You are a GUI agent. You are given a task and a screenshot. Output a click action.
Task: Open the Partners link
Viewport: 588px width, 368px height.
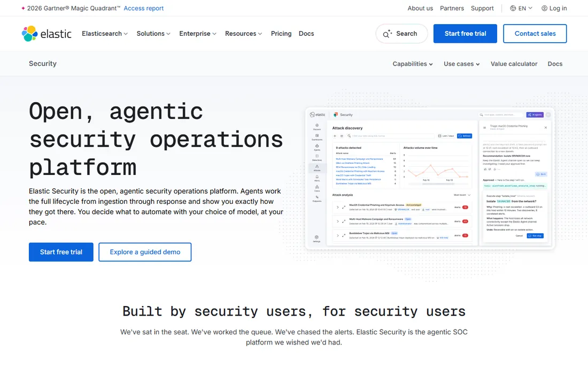point(452,8)
